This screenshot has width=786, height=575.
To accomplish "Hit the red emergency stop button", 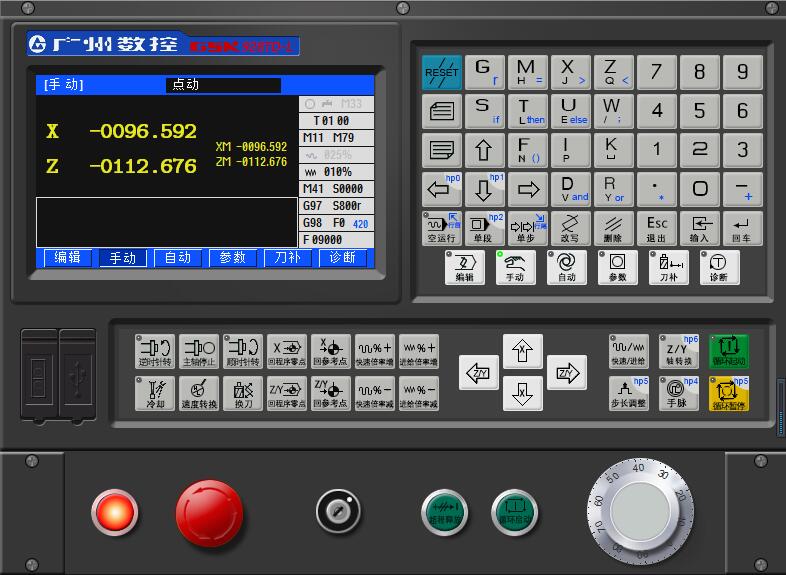I will [209, 513].
